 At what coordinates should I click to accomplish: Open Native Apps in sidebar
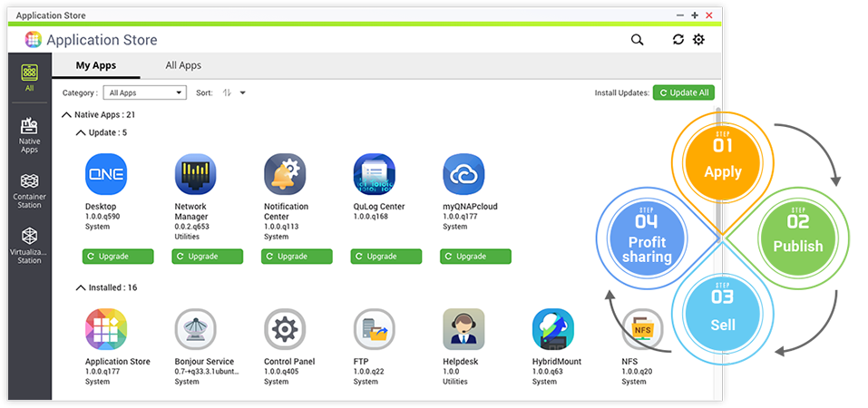coord(29,136)
